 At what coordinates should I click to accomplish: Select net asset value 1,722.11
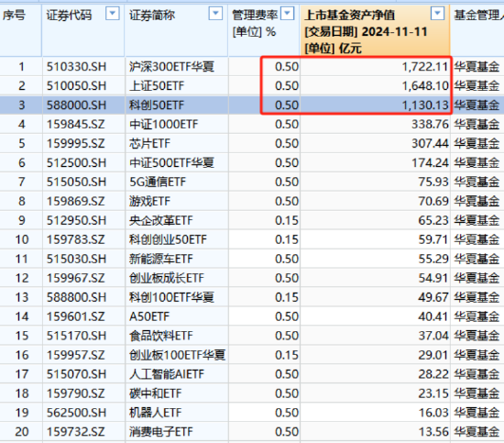pyautogui.click(x=425, y=67)
